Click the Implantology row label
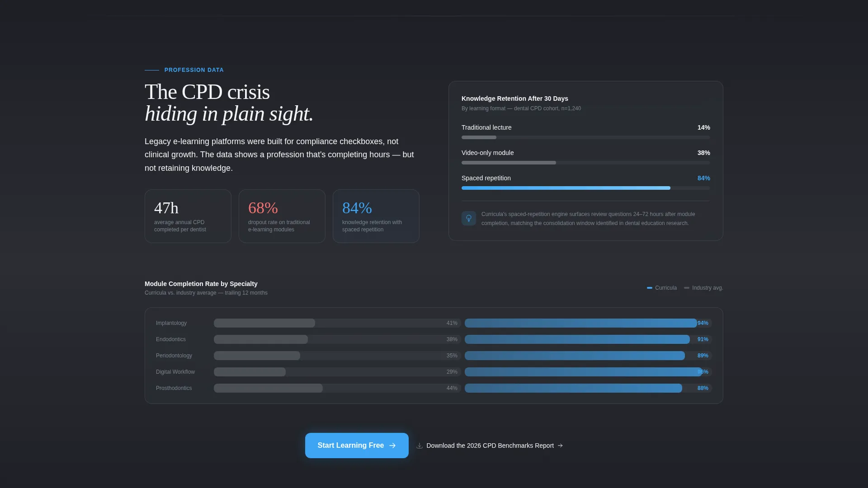868x488 pixels. (x=171, y=323)
